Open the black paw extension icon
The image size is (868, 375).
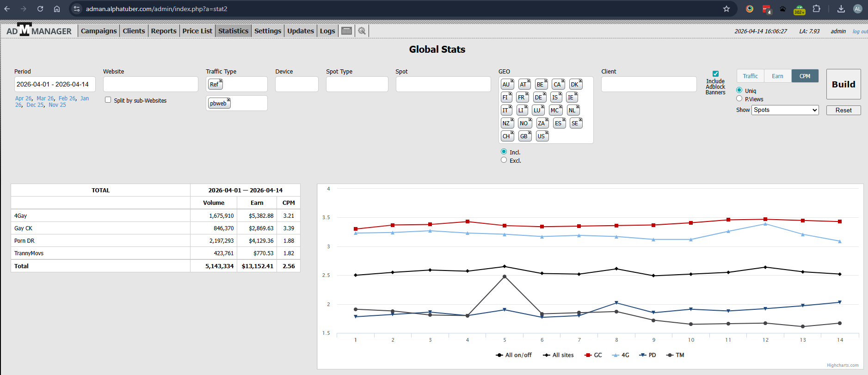tap(783, 9)
